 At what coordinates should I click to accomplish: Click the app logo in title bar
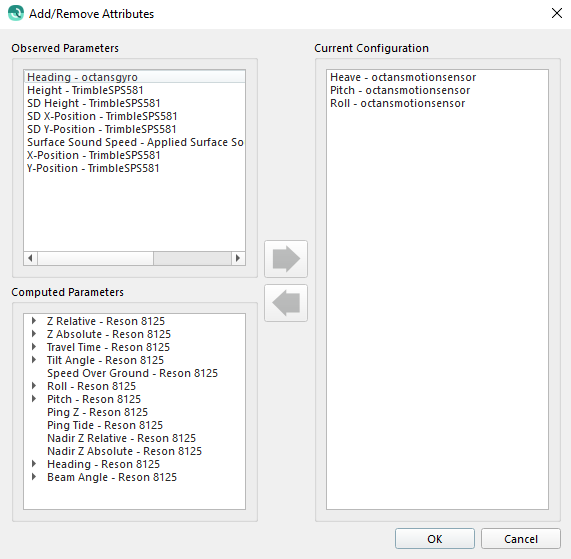[16, 13]
